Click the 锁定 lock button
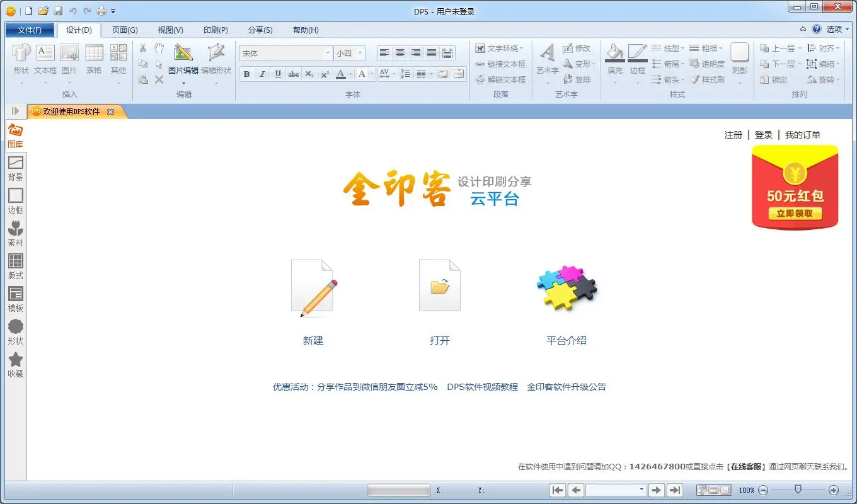 click(774, 79)
